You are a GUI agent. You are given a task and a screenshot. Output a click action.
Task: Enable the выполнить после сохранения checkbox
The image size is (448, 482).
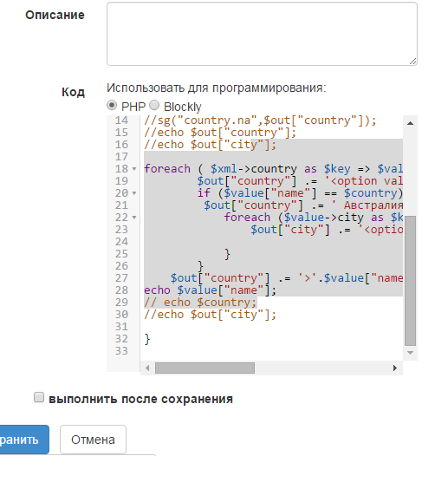[x=39, y=397]
